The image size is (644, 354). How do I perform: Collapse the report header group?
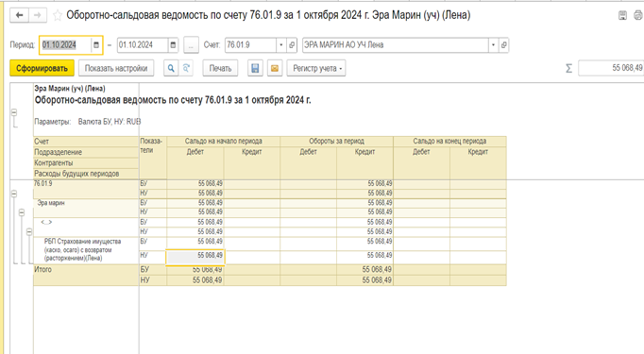[x=14, y=112]
